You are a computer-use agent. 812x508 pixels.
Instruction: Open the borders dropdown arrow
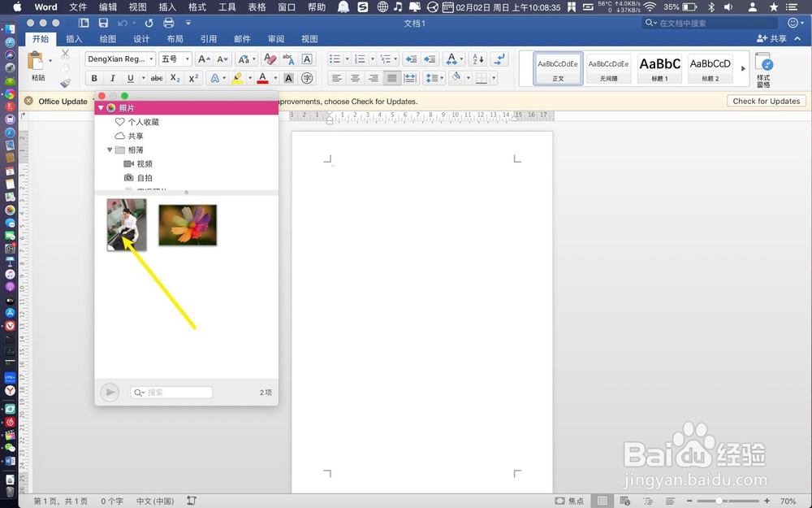tap(494, 78)
